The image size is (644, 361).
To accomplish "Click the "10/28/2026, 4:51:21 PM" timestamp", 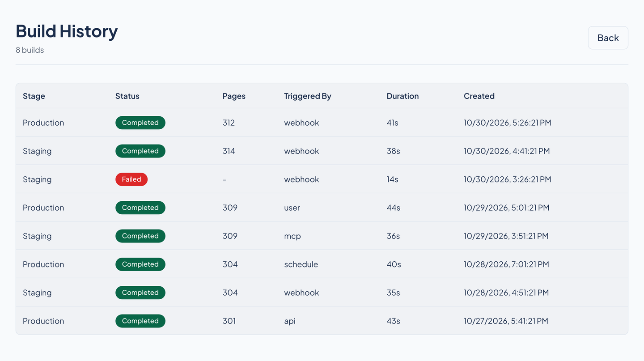I will [506, 293].
